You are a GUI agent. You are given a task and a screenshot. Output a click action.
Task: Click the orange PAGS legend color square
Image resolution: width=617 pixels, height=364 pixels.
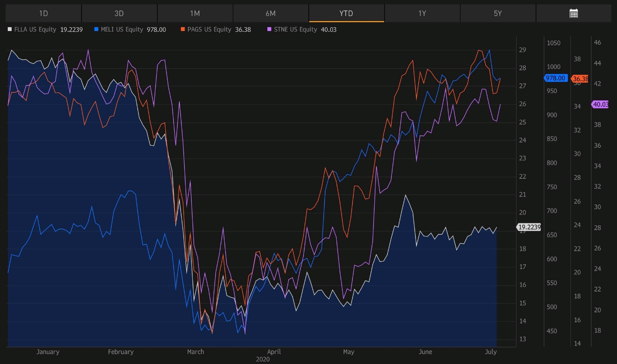pyautogui.click(x=183, y=29)
